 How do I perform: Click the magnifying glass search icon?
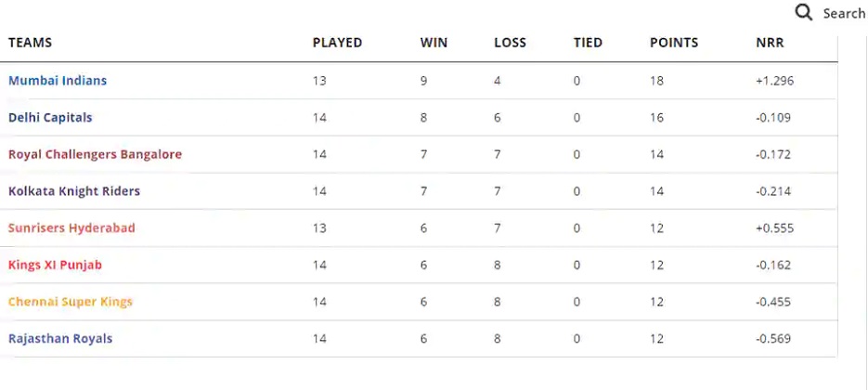[x=803, y=12]
